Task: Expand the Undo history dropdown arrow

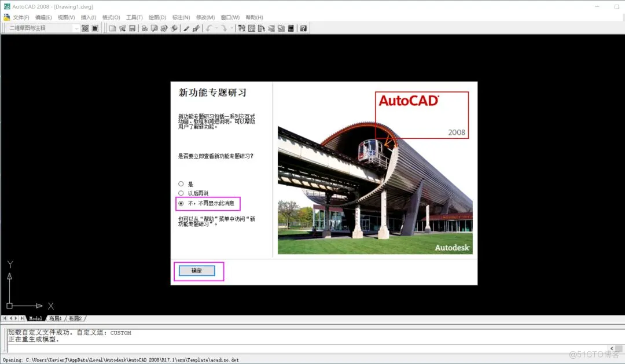Action: [x=216, y=28]
